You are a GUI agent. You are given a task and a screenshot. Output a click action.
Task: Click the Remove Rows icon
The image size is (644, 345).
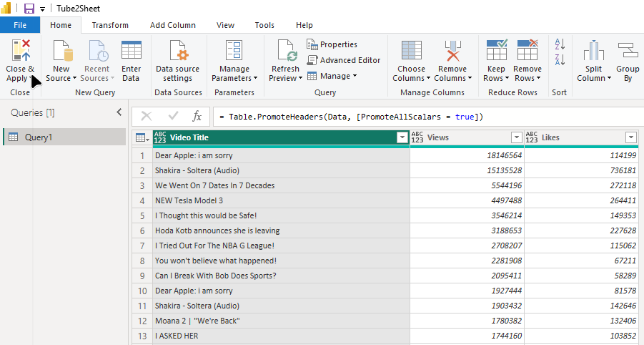(527, 50)
